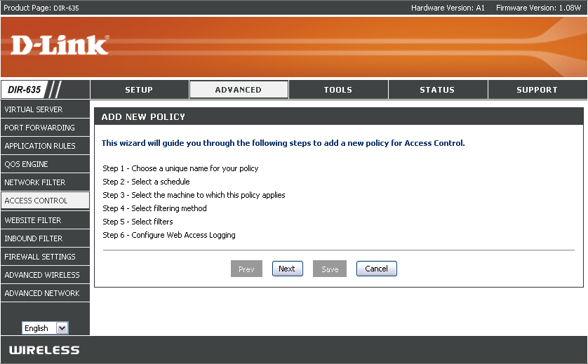Click Step 1 unique name text
The height and width of the screenshot is (364, 588).
180,168
